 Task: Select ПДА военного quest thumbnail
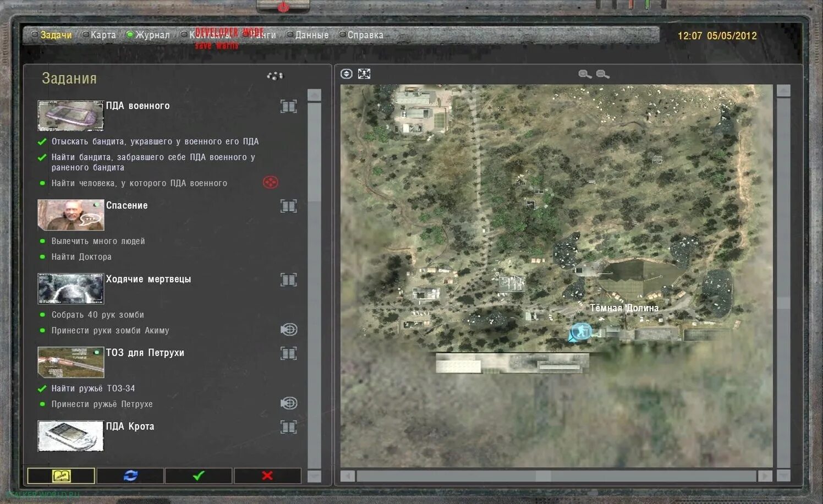(70, 116)
